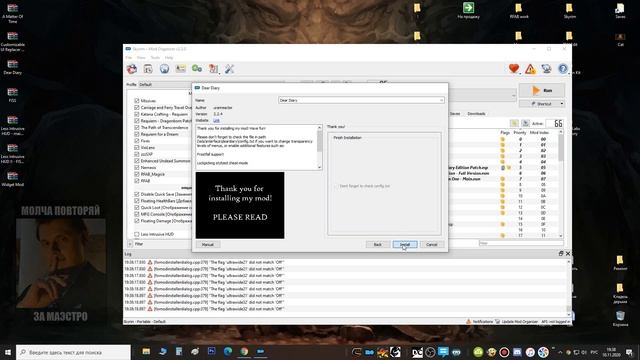The height and width of the screenshot is (360, 640).
Task: Click the Install button in the dialog
Action: 405,244
